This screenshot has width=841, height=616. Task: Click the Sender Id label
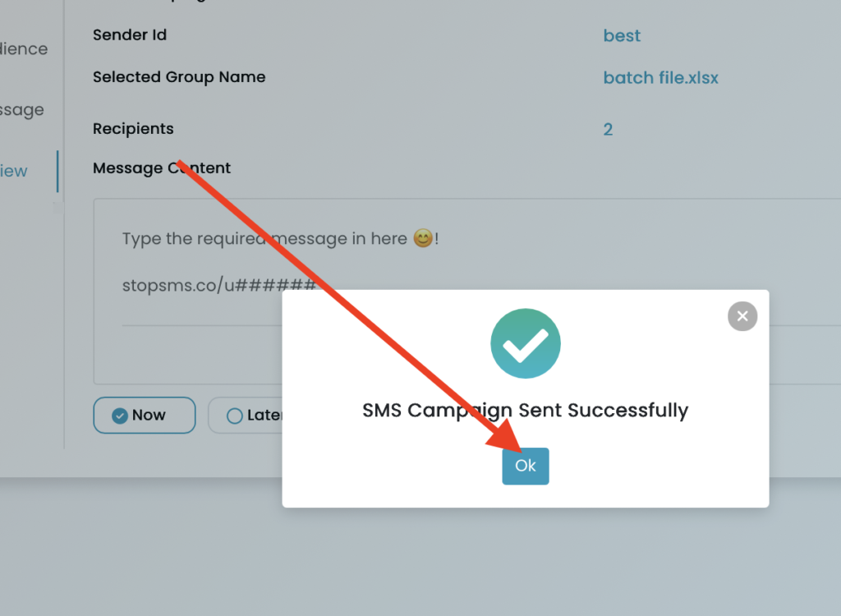[130, 34]
